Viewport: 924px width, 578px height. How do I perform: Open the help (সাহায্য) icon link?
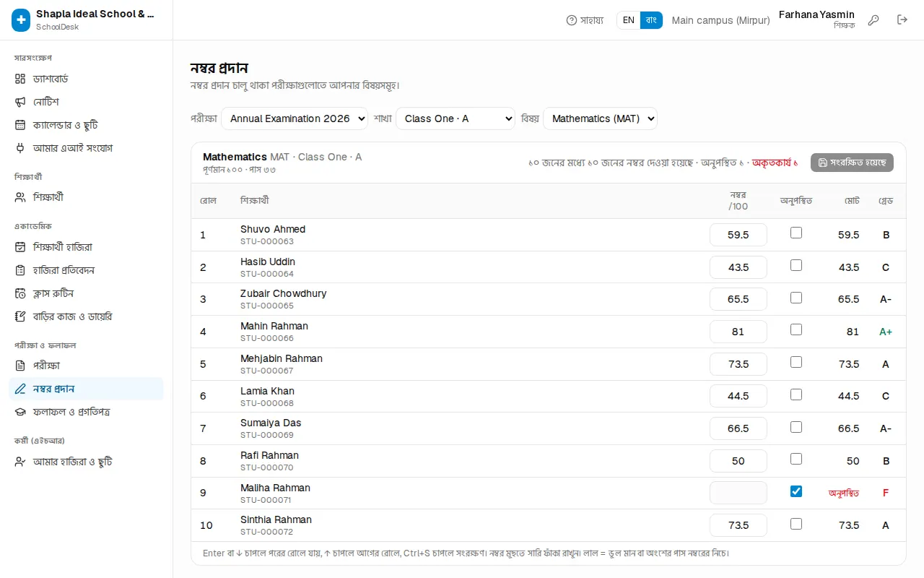tap(585, 20)
